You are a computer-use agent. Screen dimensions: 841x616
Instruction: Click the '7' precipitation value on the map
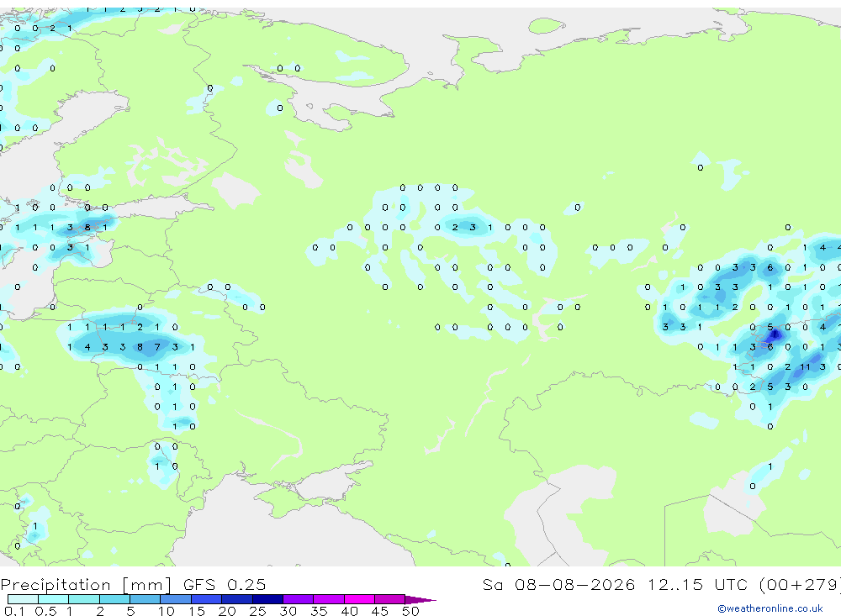pos(157,347)
